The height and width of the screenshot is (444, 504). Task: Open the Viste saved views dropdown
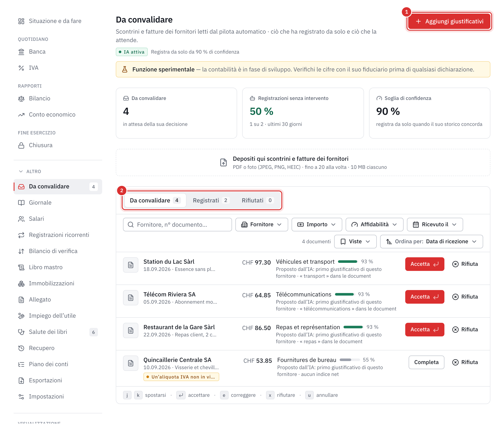point(355,242)
